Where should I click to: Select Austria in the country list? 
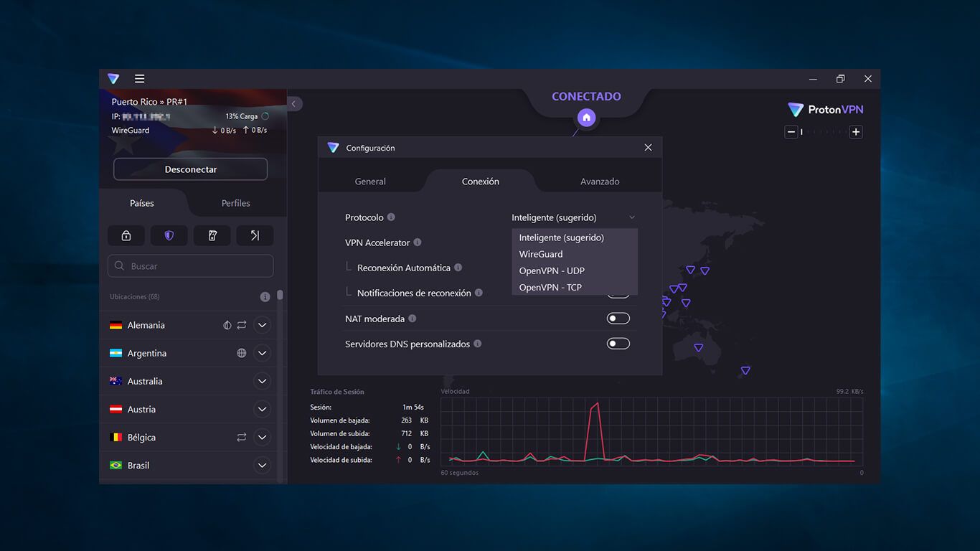pyautogui.click(x=141, y=409)
